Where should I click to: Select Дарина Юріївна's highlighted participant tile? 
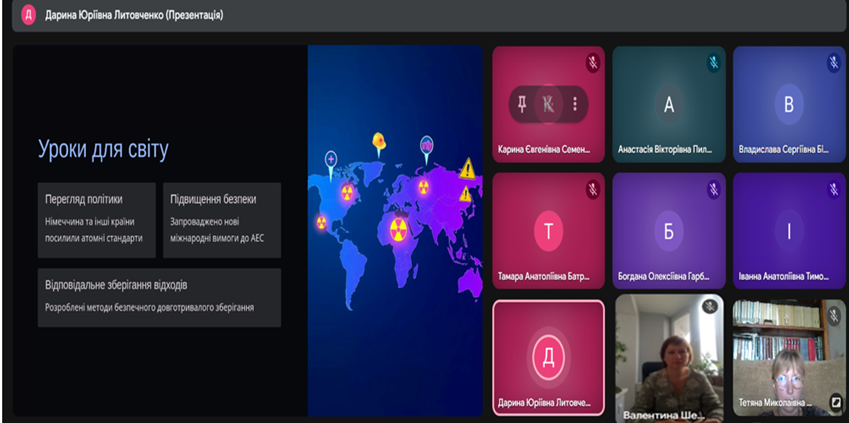[548, 357]
